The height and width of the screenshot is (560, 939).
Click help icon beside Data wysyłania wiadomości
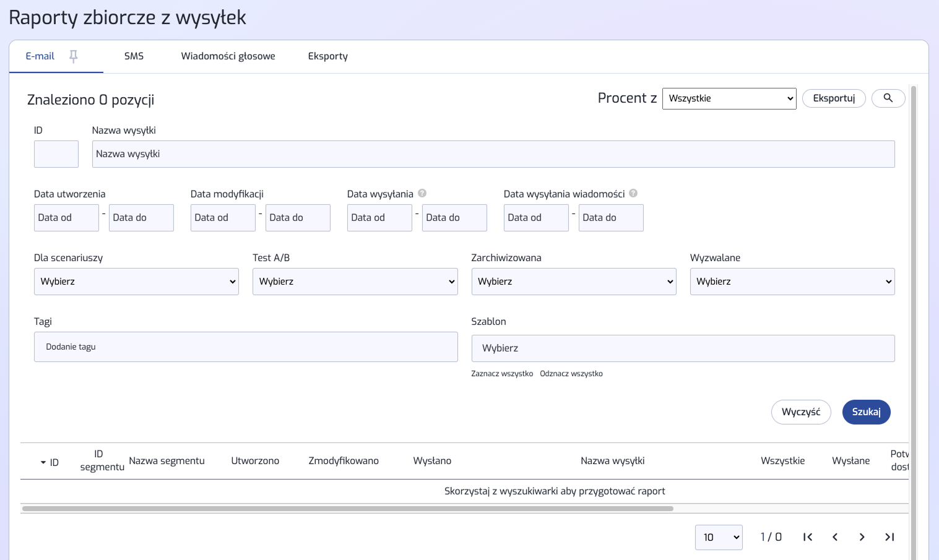633,193
